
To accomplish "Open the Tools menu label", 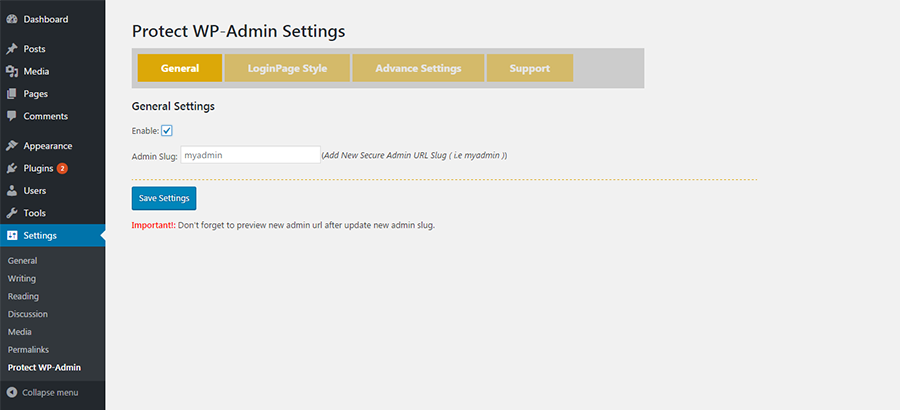I will pyautogui.click(x=34, y=213).
